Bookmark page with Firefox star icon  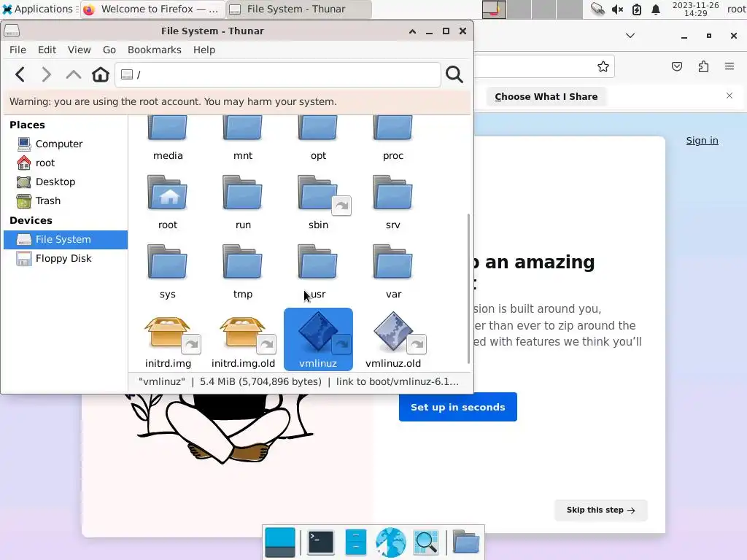click(x=603, y=66)
